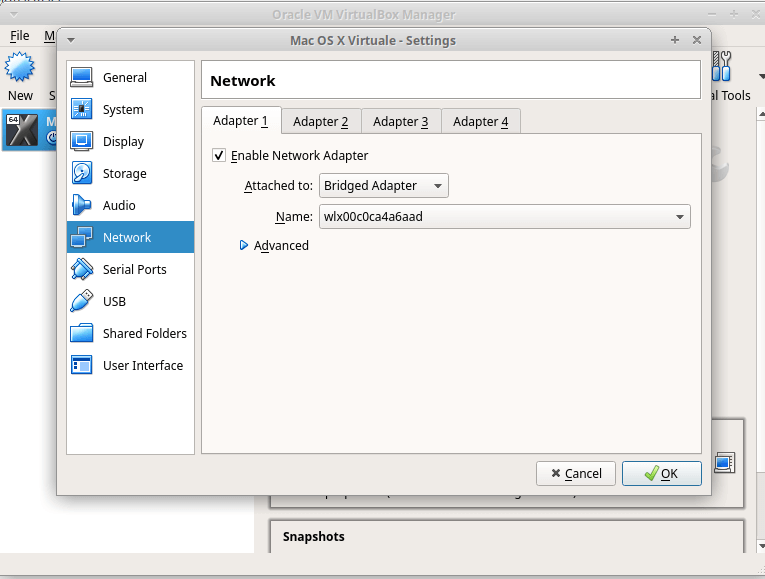The image size is (765, 579).
Task: Click the USB label in settings list
Action: (x=114, y=301)
